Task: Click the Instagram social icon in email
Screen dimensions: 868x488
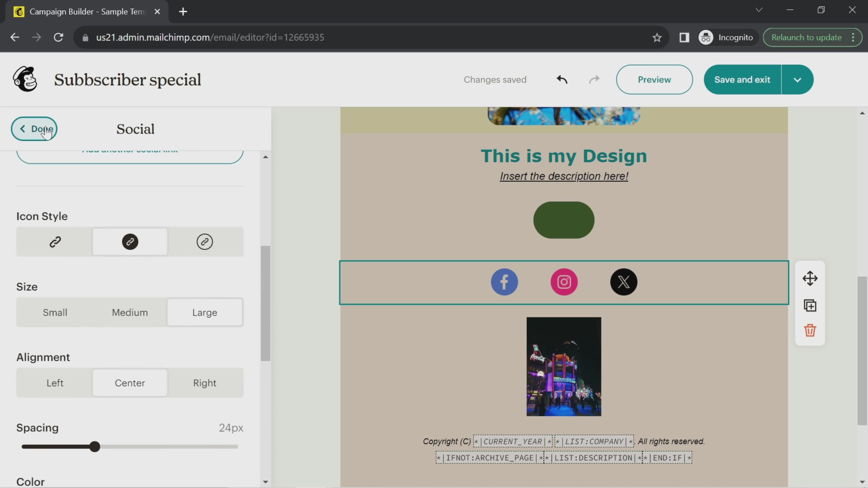Action: [x=564, y=281]
